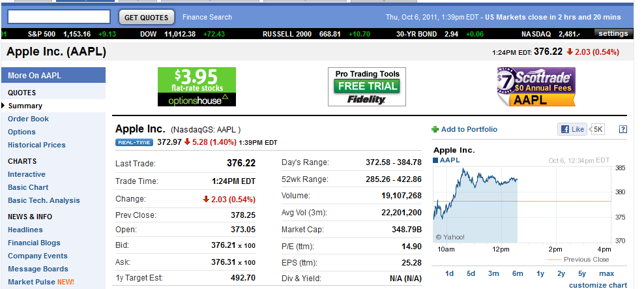Click the OptionsHouse $3.95 ad banner
This screenshot has width=644, height=289.
(x=197, y=87)
